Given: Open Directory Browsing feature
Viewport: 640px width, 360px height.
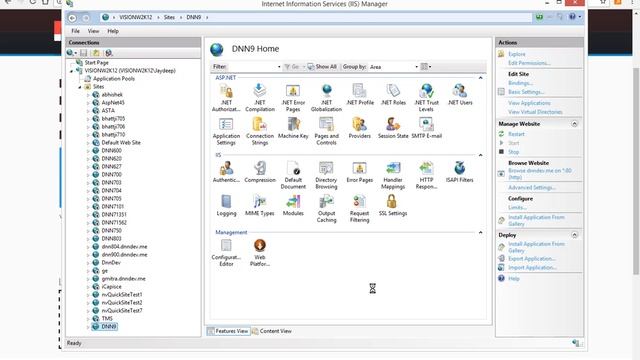Looking at the screenshot, I should (326, 175).
